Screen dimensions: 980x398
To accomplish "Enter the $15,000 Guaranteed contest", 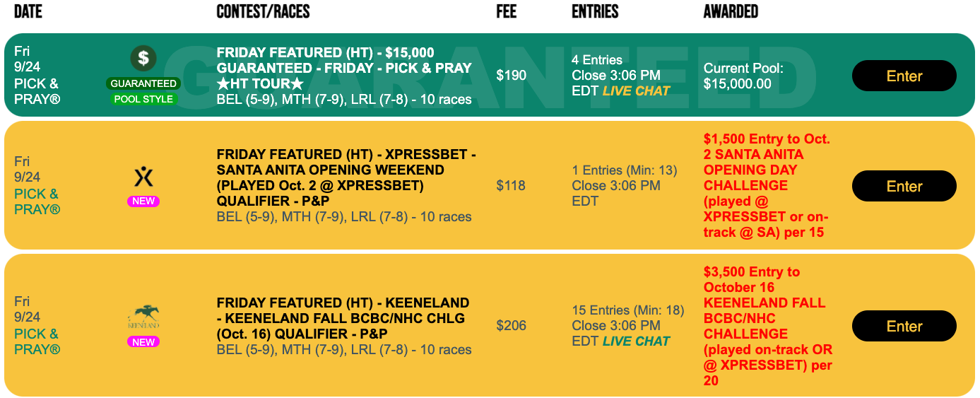I will 904,76.
